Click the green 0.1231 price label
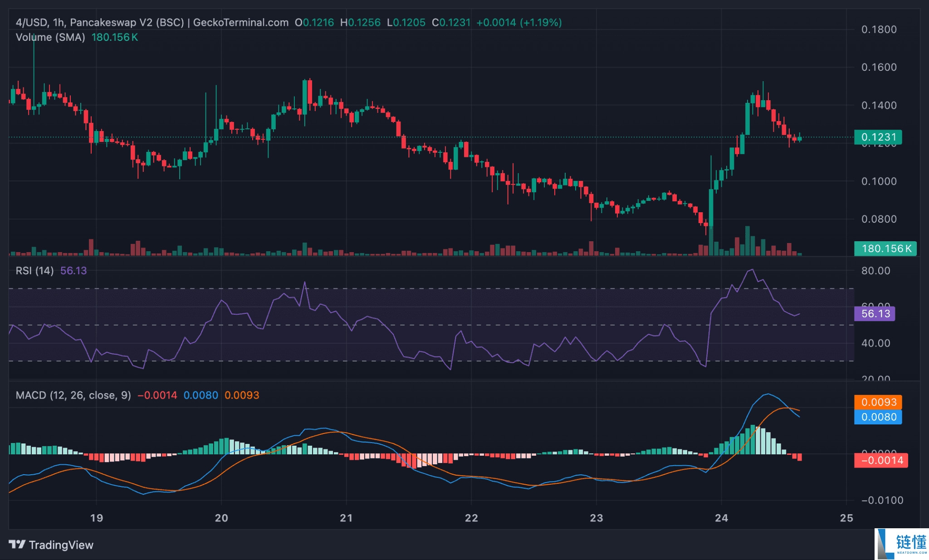The image size is (929, 560). click(878, 137)
